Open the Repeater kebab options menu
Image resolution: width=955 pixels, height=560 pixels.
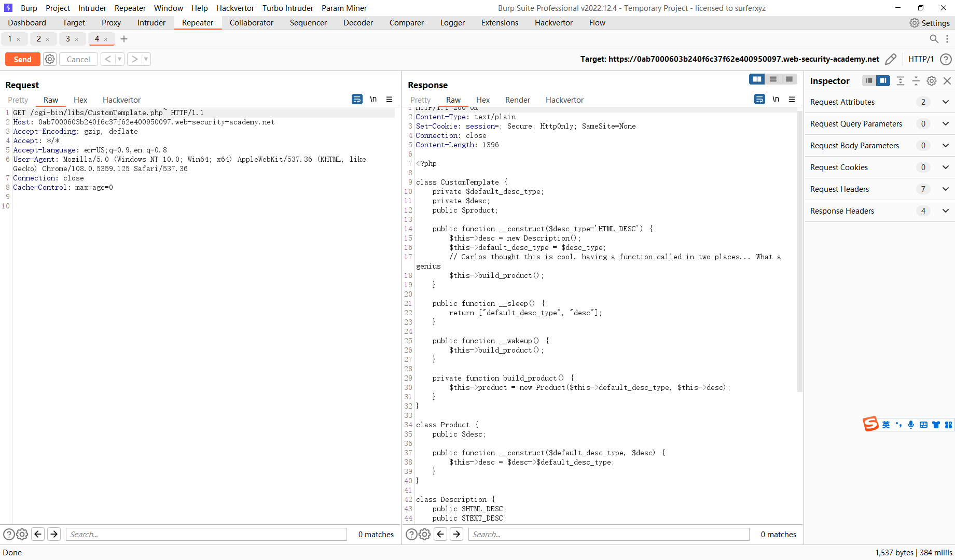[947, 39]
